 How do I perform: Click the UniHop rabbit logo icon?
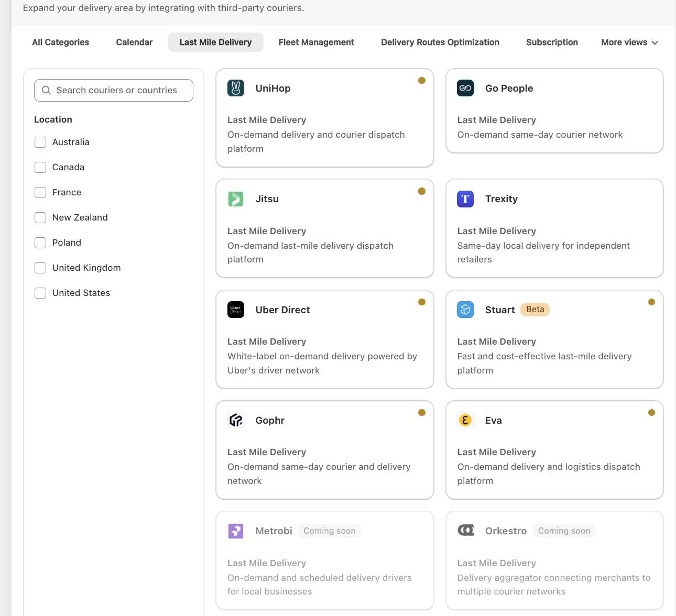pyautogui.click(x=236, y=88)
